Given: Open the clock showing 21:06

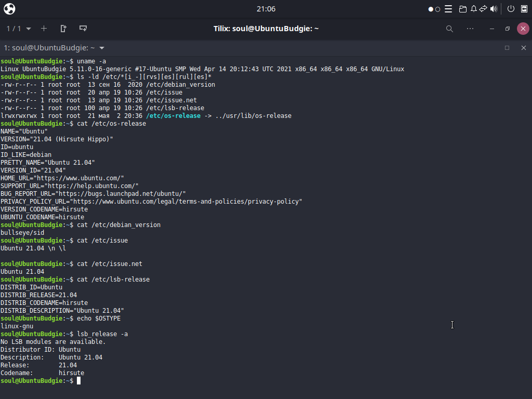Looking at the screenshot, I should [x=266, y=9].
